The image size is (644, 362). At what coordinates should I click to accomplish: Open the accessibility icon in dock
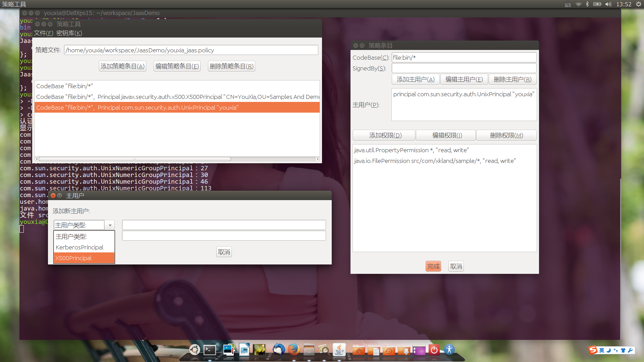coord(449,350)
